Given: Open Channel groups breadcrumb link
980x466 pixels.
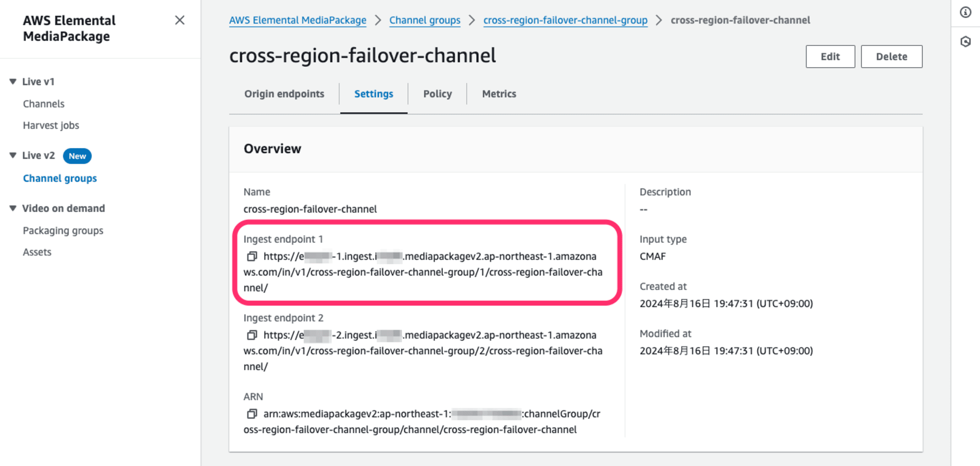Looking at the screenshot, I should click(425, 20).
